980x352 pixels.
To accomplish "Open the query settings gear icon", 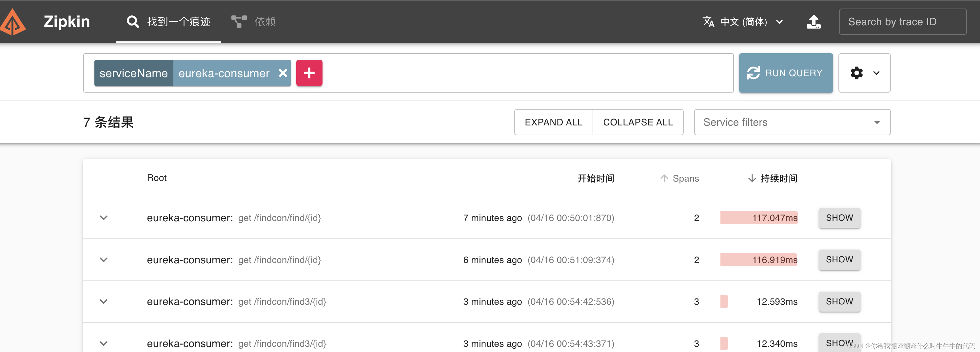I will pyautogui.click(x=857, y=73).
